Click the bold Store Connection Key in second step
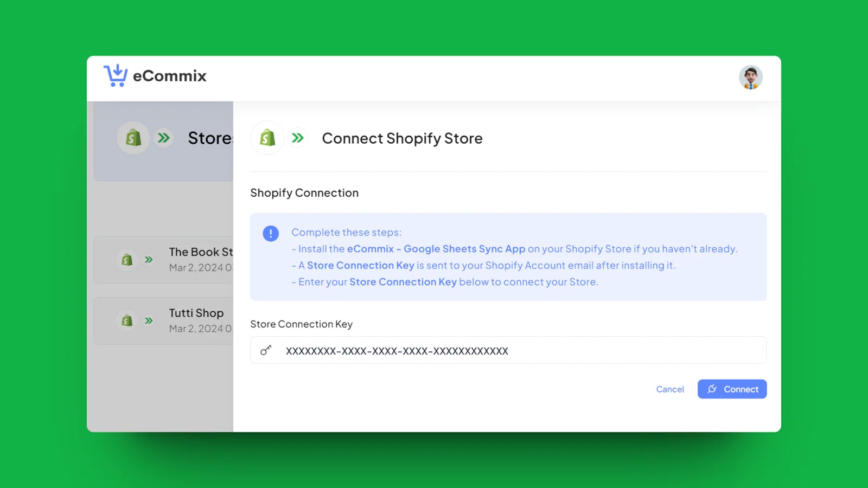Image resolution: width=868 pixels, height=488 pixels. 361,265
